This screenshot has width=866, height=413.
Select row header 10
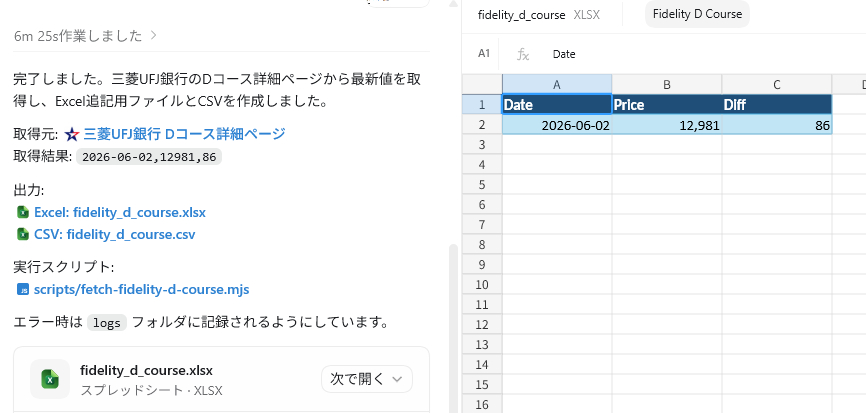(x=482, y=284)
